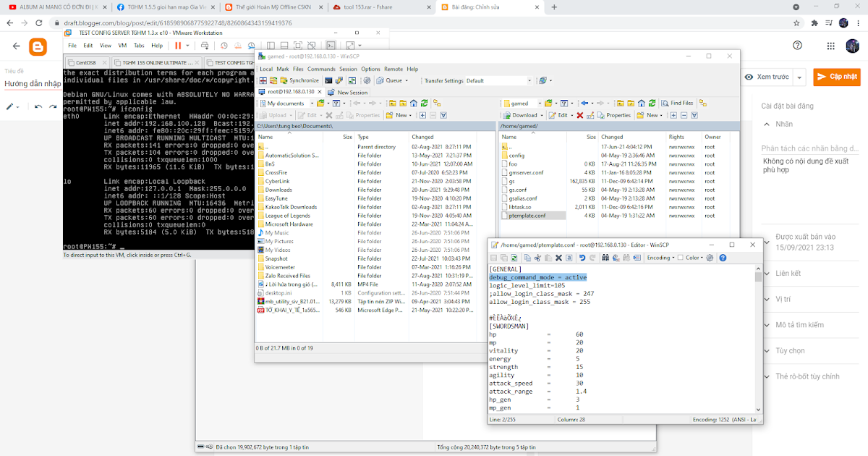868x456 pixels.
Task: Click the Blogger logo icon
Action: (38, 47)
